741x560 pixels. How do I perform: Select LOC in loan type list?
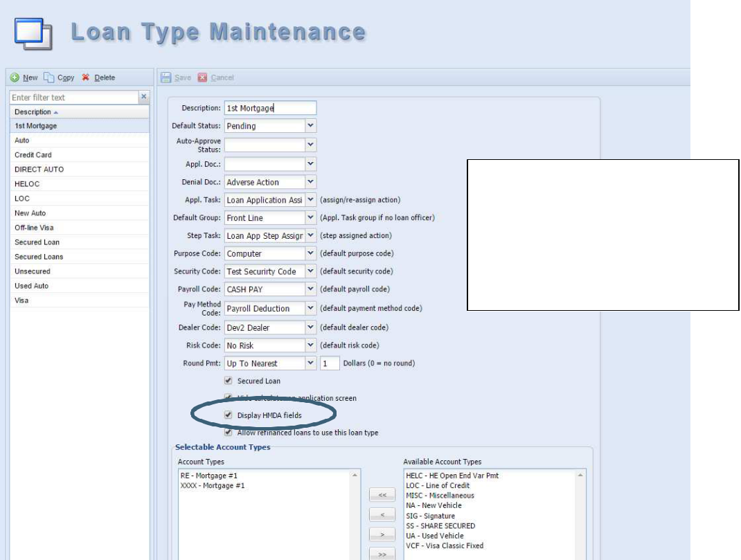(x=80, y=199)
